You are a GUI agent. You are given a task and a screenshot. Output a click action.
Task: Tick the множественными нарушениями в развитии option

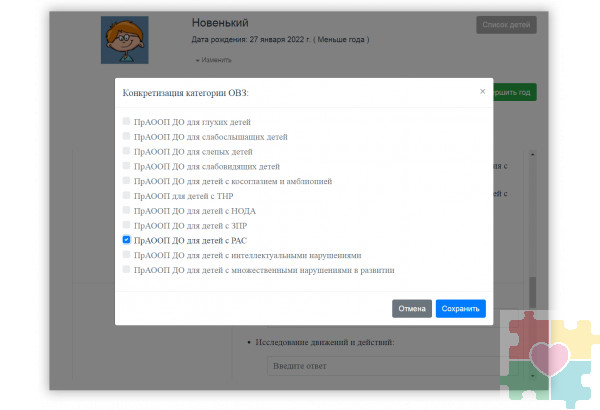[126, 270]
